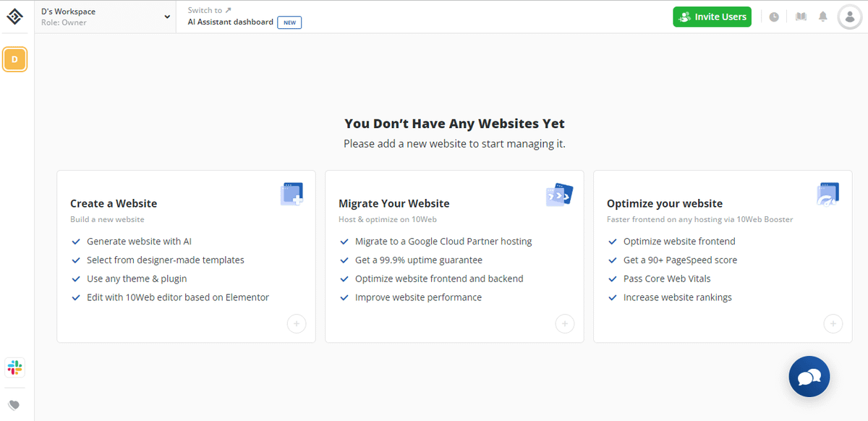Open the live chat bubble
This screenshot has width=868, height=421.
809,376
